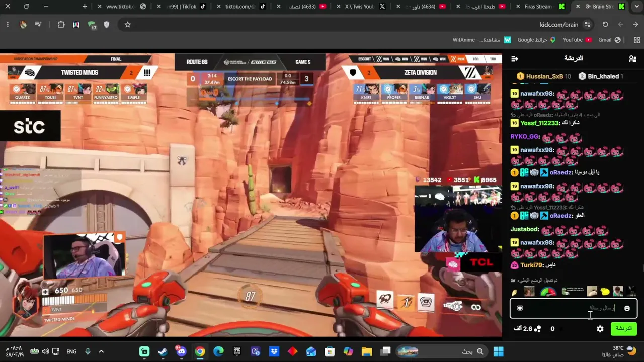Open a new browser tab

click(x=85, y=7)
